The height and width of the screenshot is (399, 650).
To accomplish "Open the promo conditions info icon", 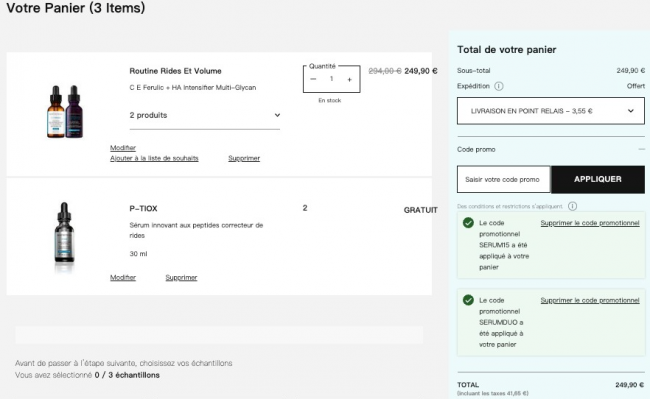I will (572, 206).
